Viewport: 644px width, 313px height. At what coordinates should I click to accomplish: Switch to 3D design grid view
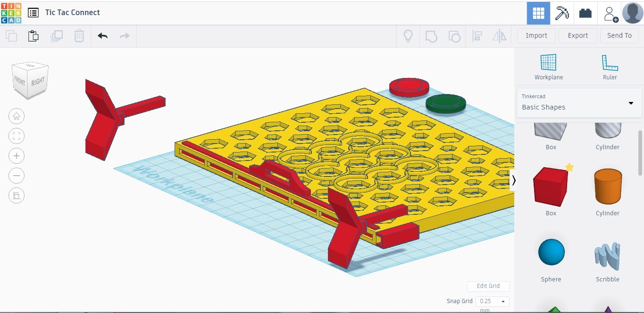538,13
